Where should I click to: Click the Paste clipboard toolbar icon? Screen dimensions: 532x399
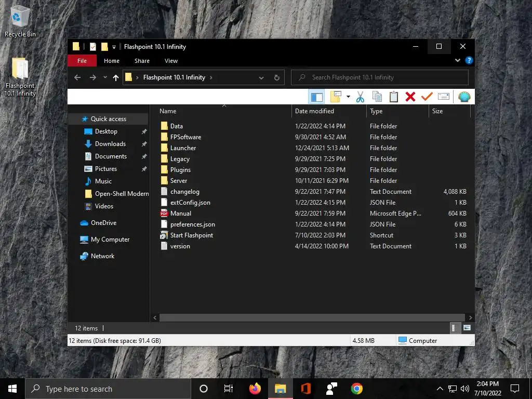point(394,97)
